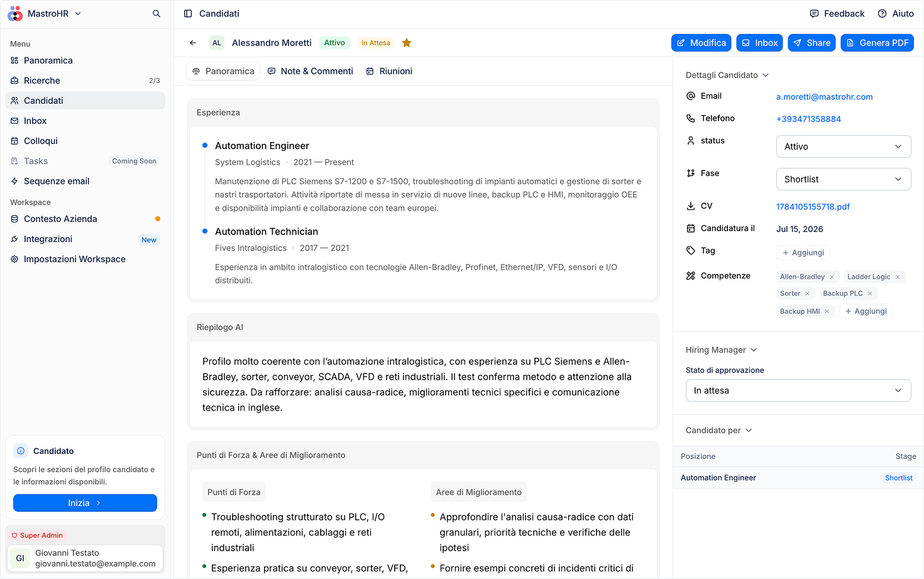Collapse the Hiring Manager section
Viewport: 924px width, 579px height.
[721, 350]
